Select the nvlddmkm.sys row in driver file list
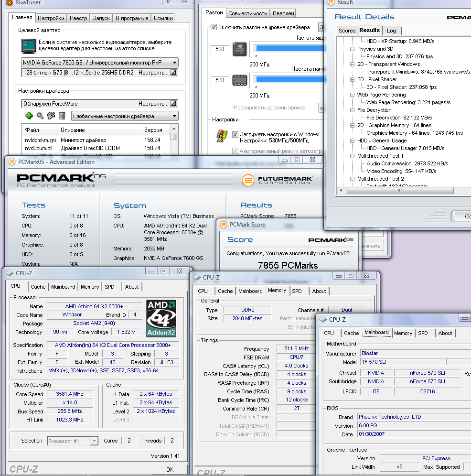Image resolution: width=471 pixels, height=476 pixels. point(96,140)
